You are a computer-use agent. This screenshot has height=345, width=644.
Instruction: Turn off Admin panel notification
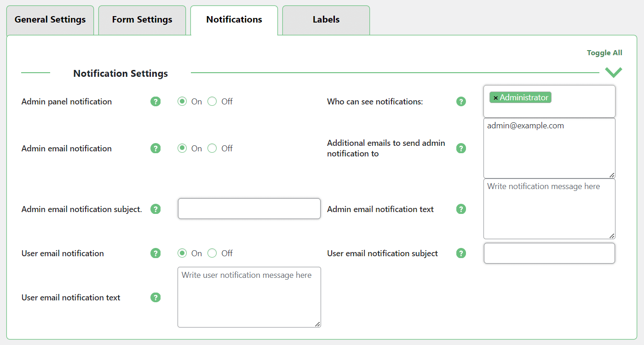pos(212,102)
